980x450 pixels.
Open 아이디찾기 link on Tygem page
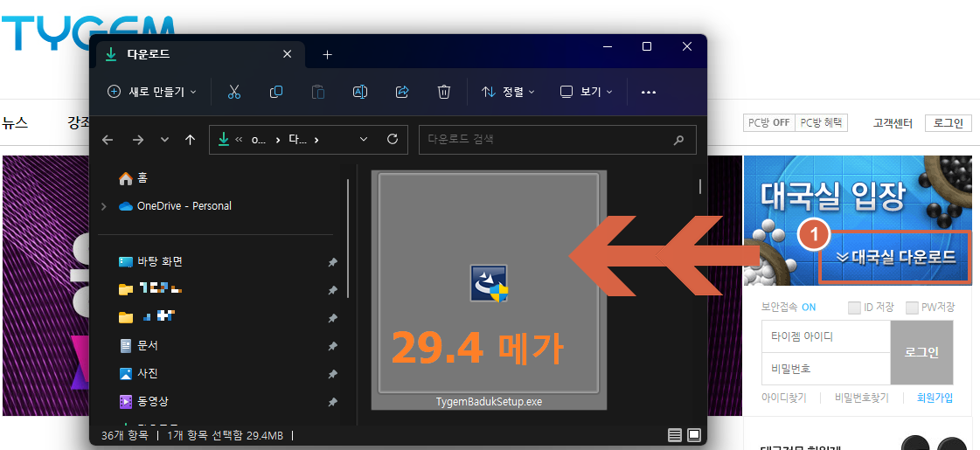point(784,398)
